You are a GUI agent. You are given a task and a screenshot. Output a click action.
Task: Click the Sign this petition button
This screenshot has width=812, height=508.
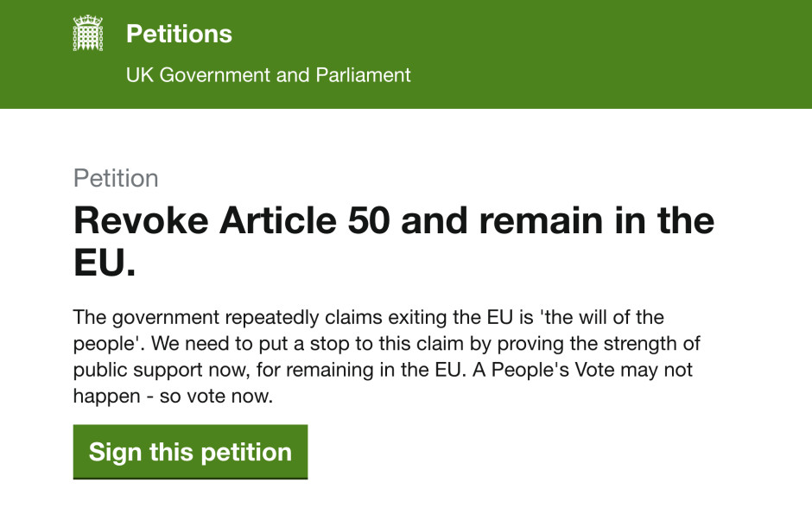click(190, 451)
